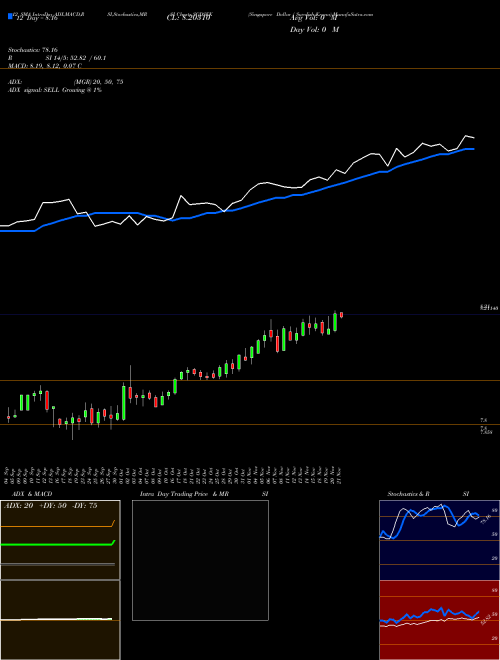Click the first date label on the x-axis

tap(8, 475)
